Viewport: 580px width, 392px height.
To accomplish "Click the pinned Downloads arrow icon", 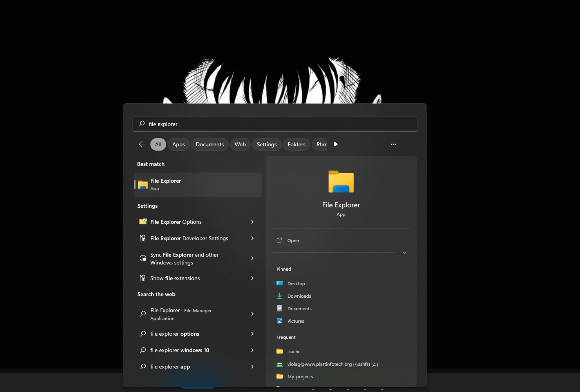I will [280, 296].
